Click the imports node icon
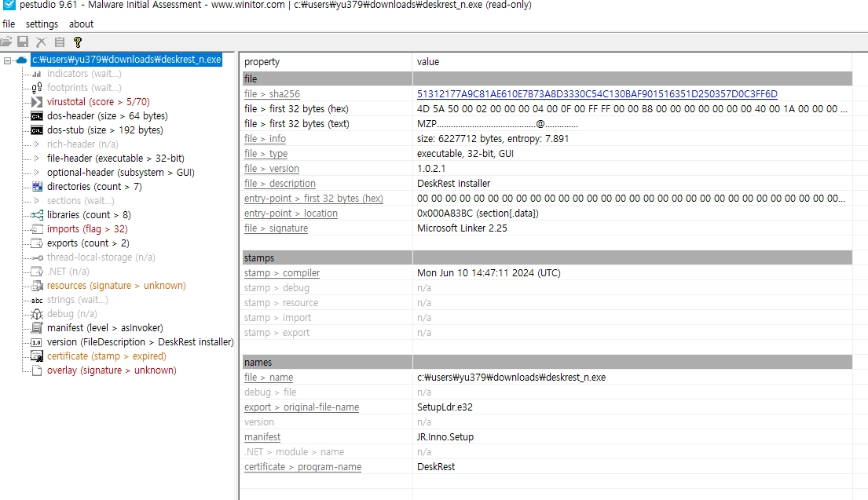Viewport: 868px width, 500px height. 37,229
